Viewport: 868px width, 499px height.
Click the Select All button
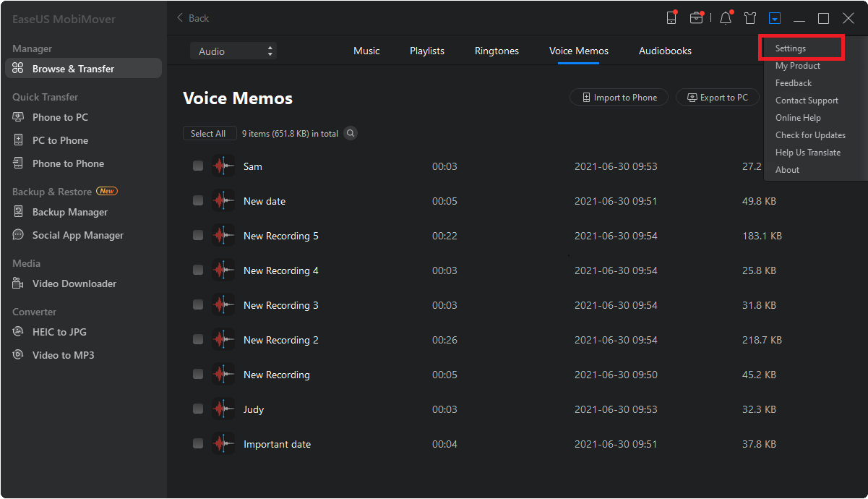tap(208, 133)
